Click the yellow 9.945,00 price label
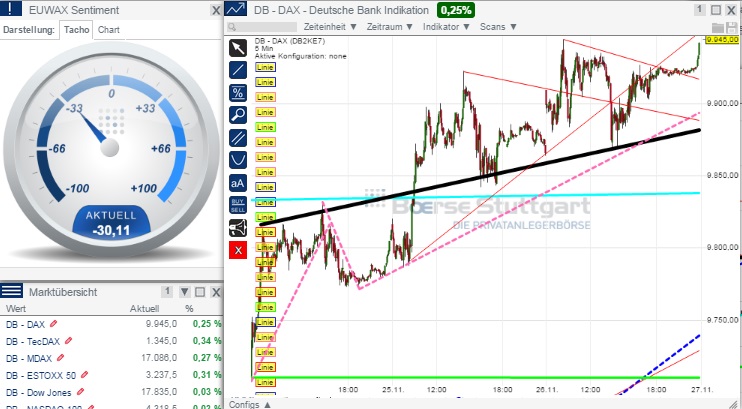This screenshot has height=409, width=742. (x=722, y=40)
